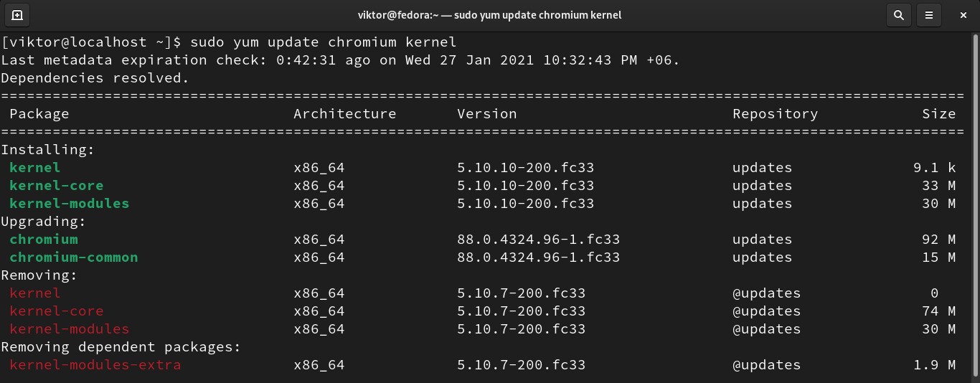Screen dimensions: 980x383
Task: Click the Removing dependent packages: label
Action: coord(121,347)
